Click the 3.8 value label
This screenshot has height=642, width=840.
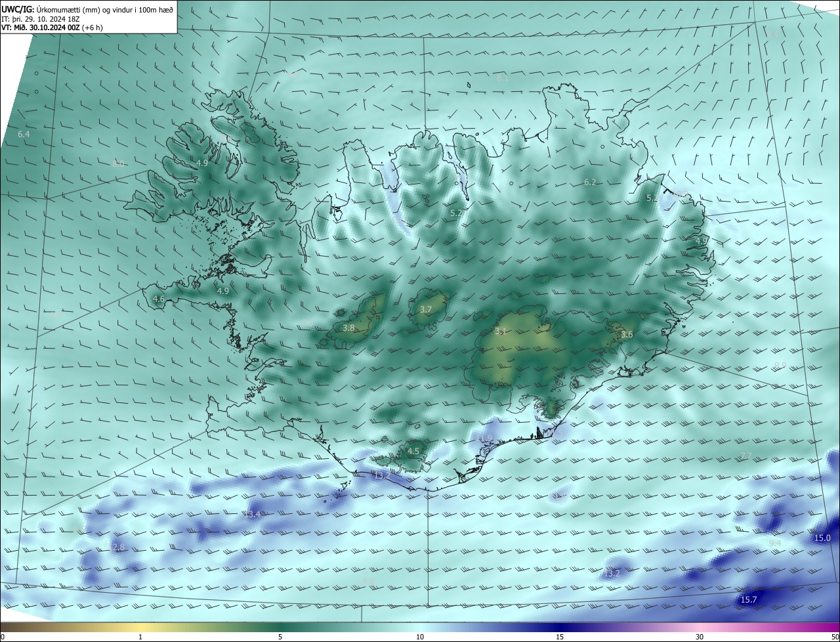click(x=349, y=328)
